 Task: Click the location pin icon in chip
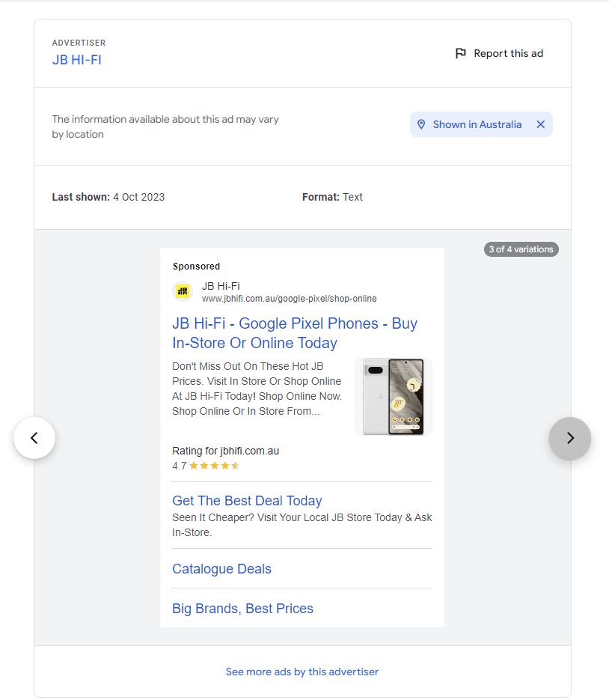[421, 124]
